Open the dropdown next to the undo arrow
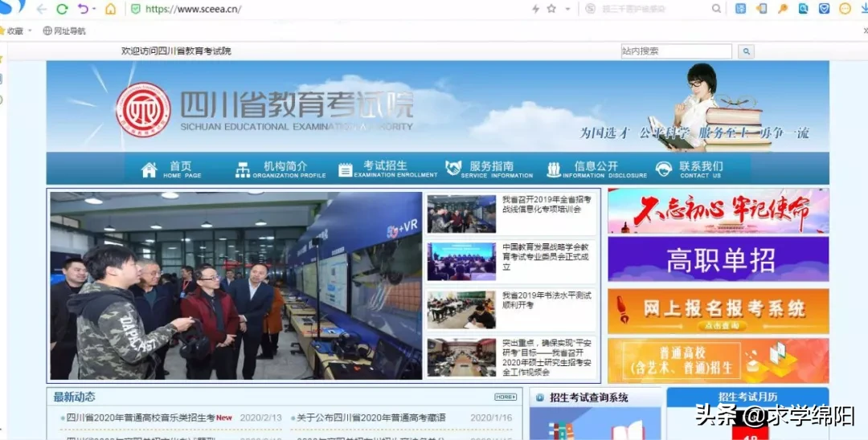868x440 pixels. [x=94, y=10]
